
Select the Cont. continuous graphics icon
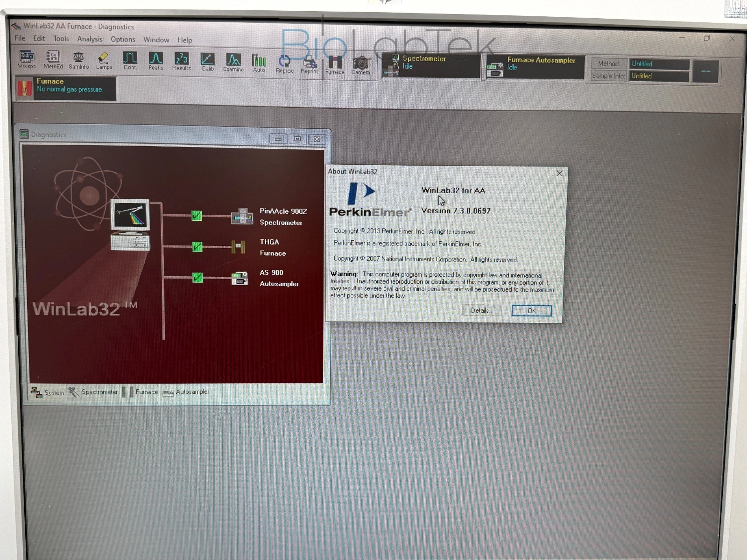(130, 60)
